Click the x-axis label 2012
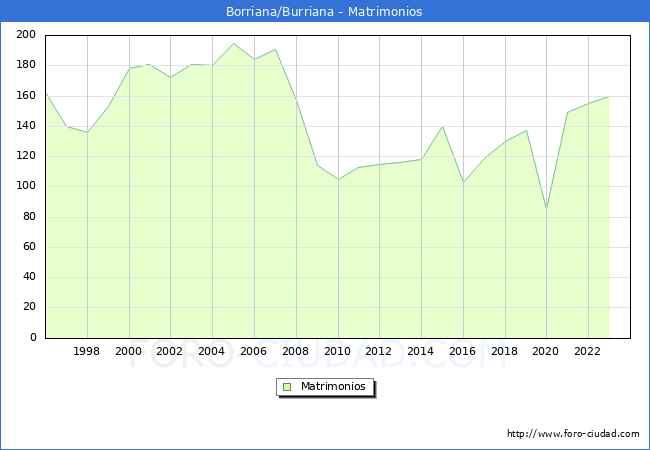650x450 pixels. (x=378, y=351)
